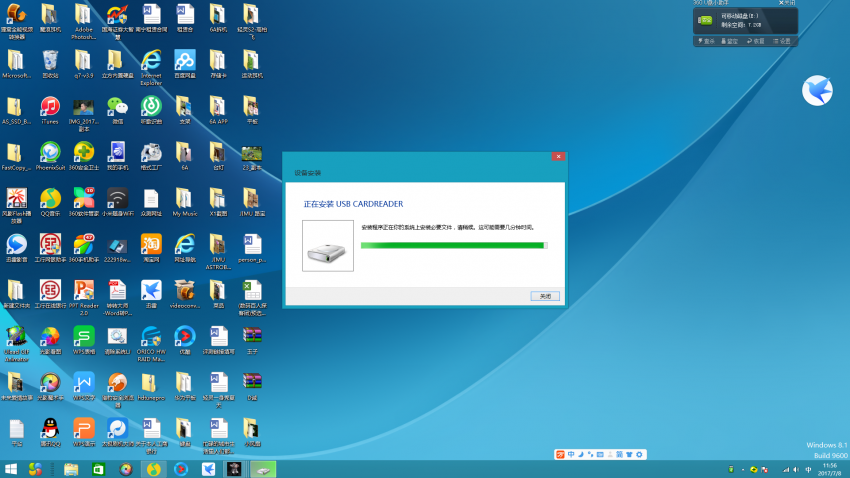Open the Windows Store taskbar icon

point(98,469)
